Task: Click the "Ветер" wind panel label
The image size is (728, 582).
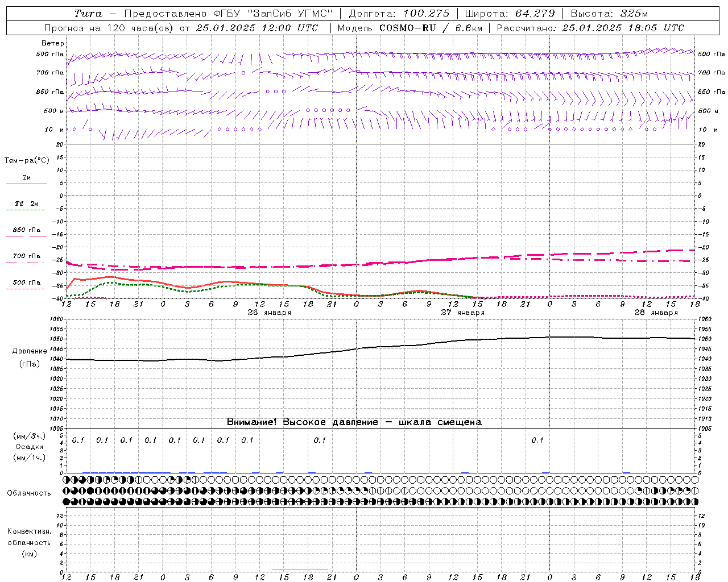Action: [x=53, y=43]
